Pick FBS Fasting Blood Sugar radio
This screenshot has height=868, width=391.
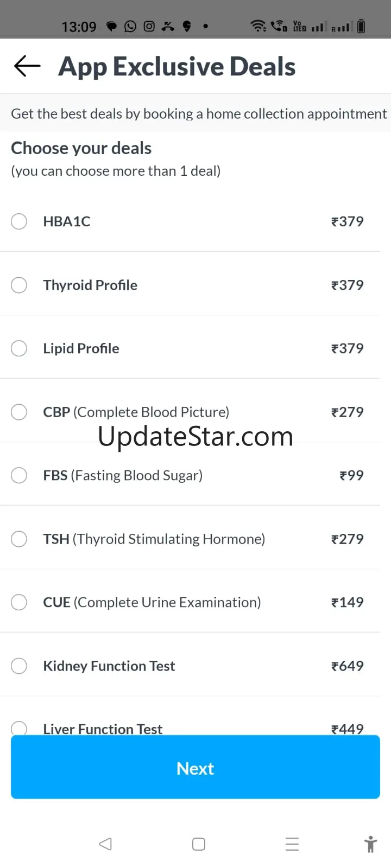click(x=19, y=475)
